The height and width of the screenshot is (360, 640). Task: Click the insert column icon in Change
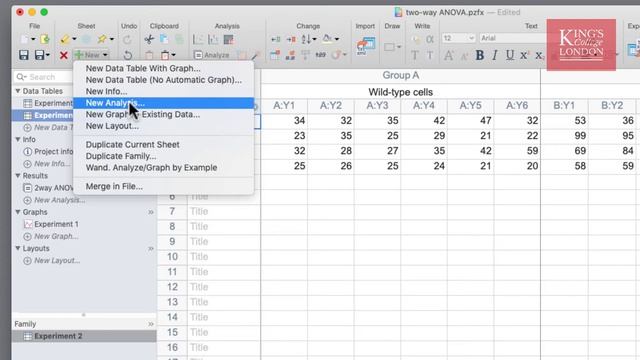click(276, 39)
